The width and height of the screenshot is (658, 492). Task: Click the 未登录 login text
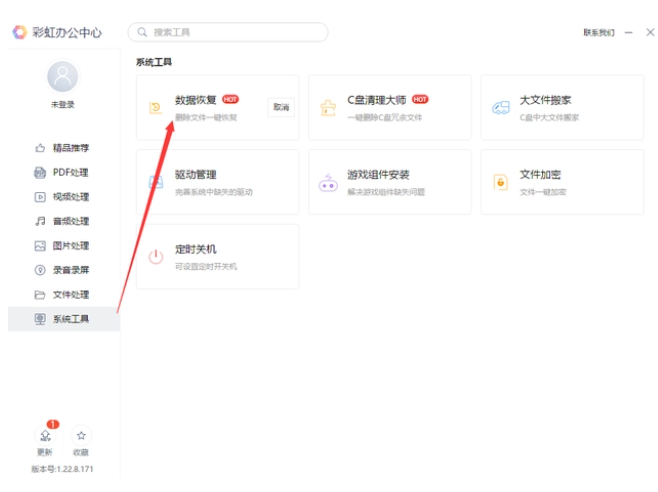coord(63,105)
